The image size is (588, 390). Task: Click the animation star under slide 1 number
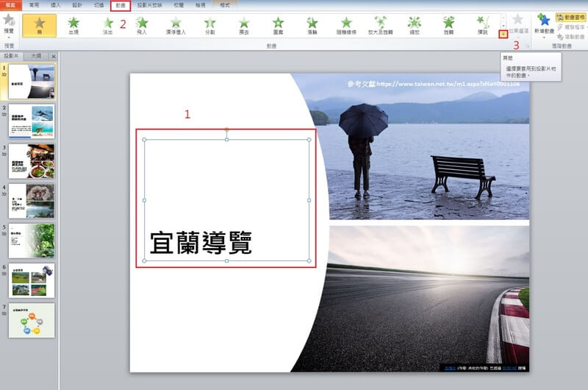pyautogui.click(x=4, y=75)
